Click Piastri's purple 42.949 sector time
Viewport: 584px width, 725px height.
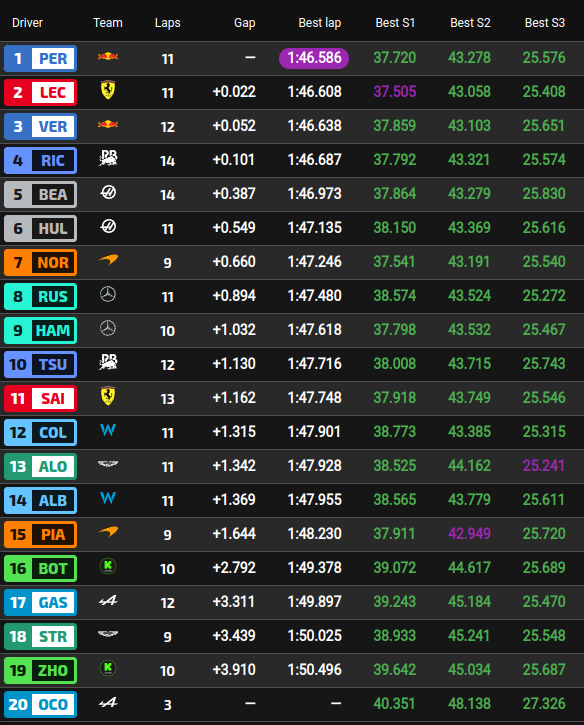coord(469,534)
